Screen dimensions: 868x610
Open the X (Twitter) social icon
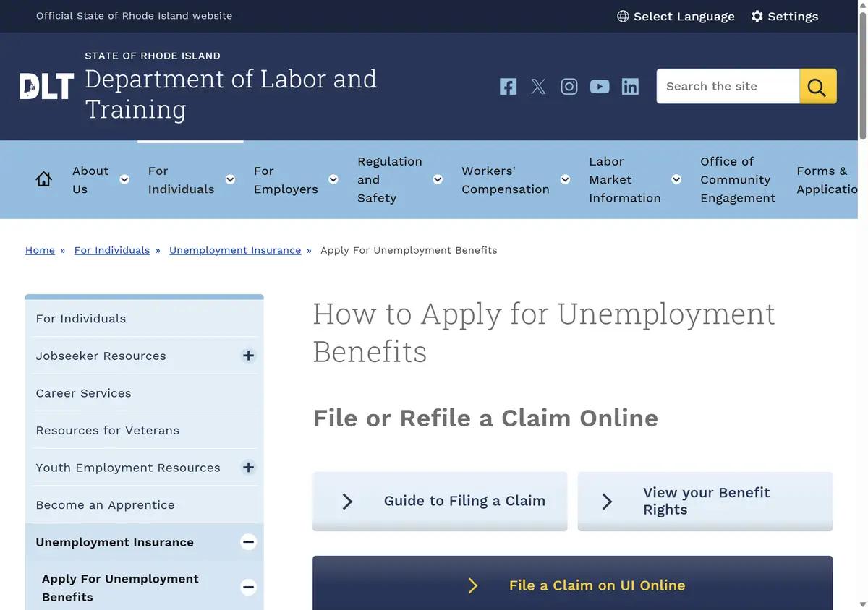pos(538,87)
